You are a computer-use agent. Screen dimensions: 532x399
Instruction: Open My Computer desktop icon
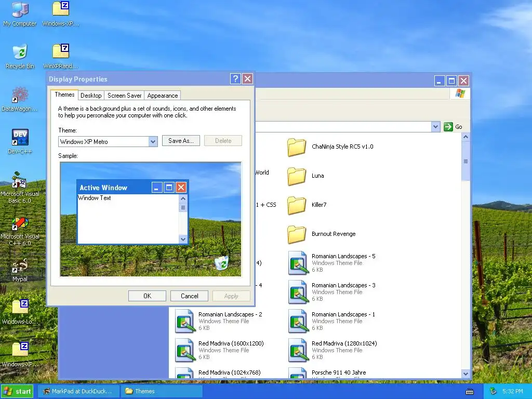(20, 14)
